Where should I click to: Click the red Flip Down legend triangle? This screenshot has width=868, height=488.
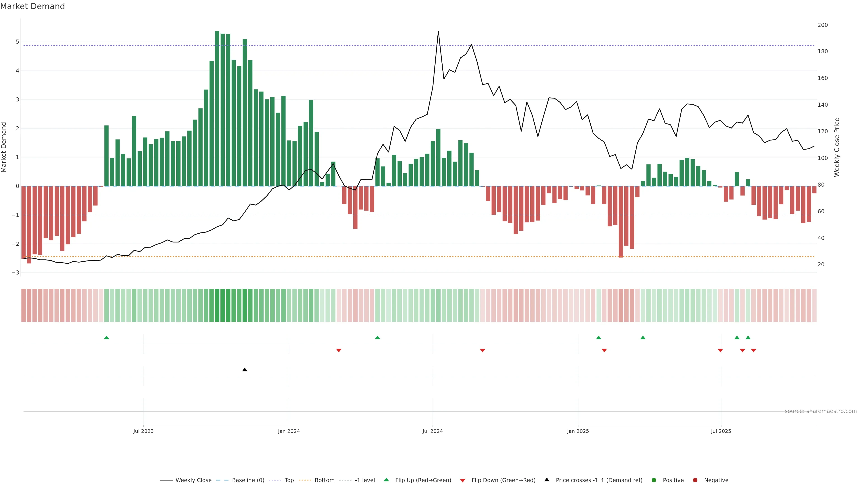[463, 480]
